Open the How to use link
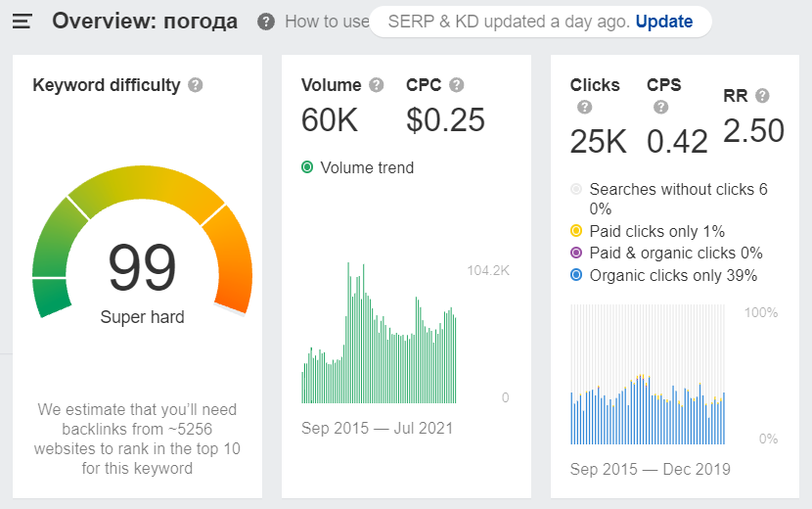812x509 pixels. [x=327, y=22]
